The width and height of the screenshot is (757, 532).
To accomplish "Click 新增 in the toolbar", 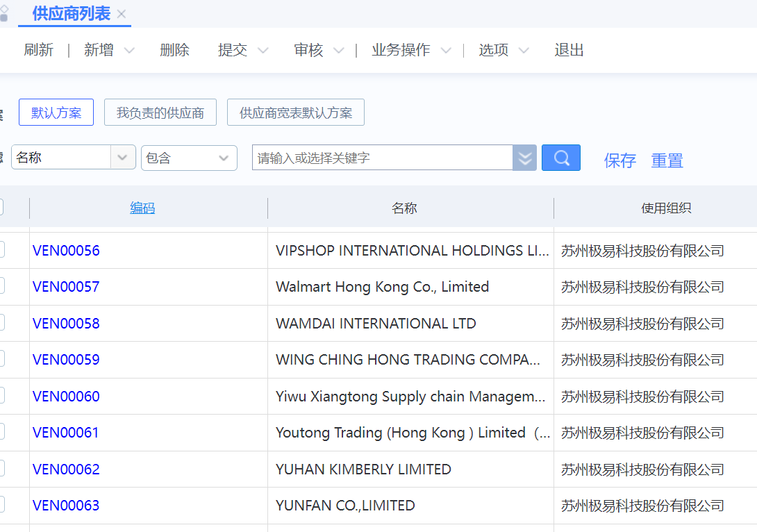I will (99, 50).
